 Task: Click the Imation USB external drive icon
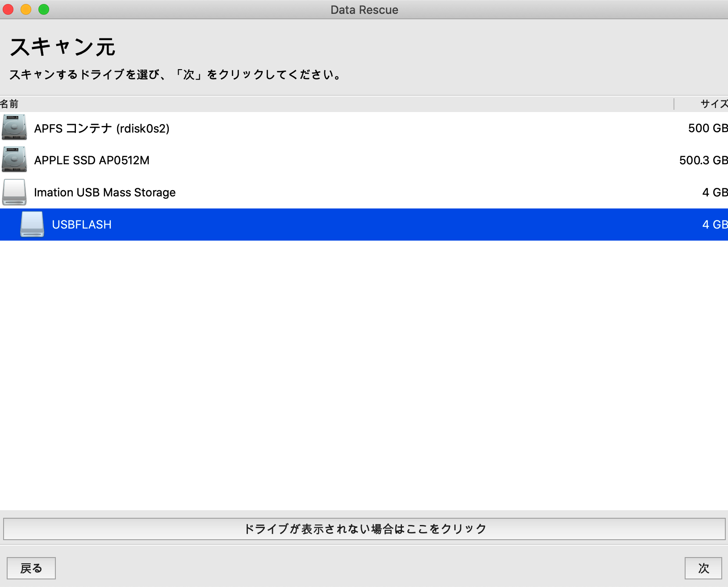pyautogui.click(x=14, y=192)
